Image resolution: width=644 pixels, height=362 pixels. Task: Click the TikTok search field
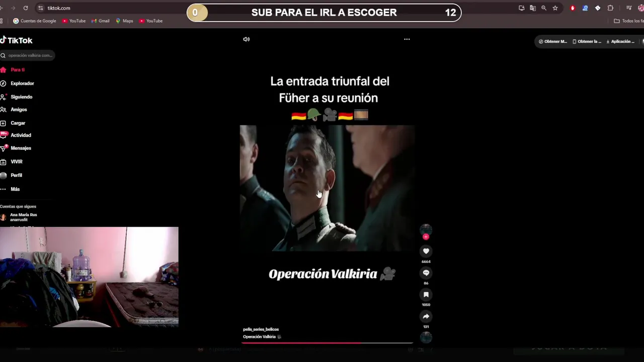pyautogui.click(x=28, y=55)
